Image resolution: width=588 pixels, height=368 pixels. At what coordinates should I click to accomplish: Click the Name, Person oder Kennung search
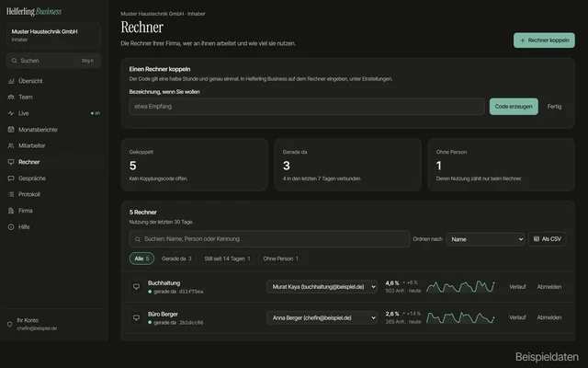click(x=269, y=239)
